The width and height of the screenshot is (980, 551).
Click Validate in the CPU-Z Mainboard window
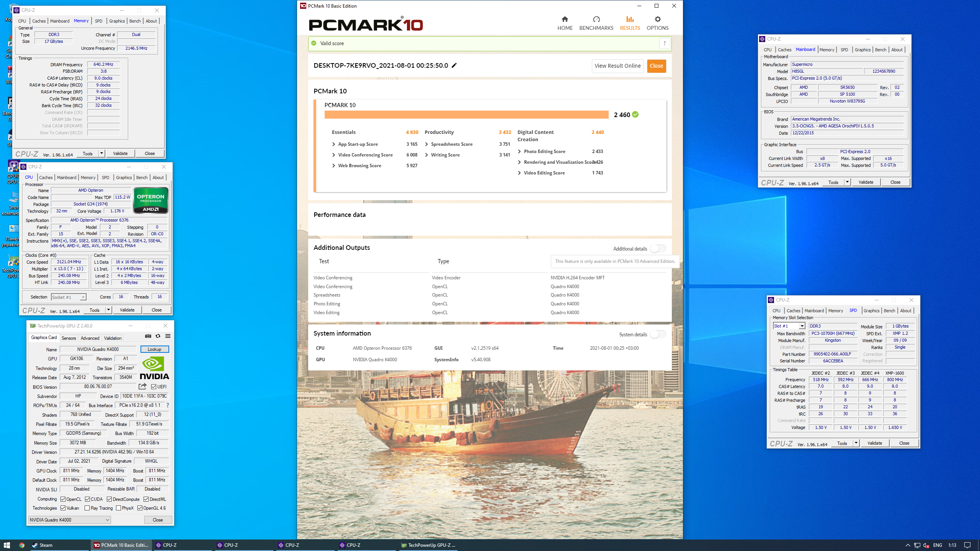click(x=866, y=182)
